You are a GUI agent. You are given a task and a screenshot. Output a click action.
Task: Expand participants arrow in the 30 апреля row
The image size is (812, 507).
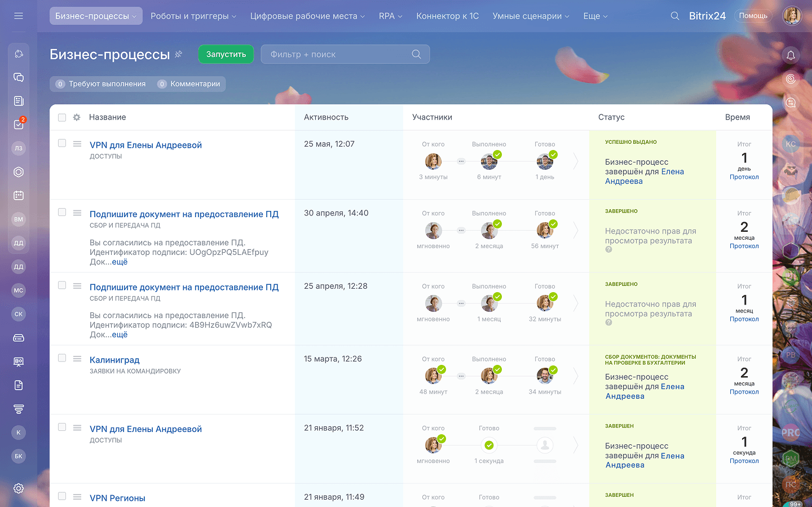point(576,230)
